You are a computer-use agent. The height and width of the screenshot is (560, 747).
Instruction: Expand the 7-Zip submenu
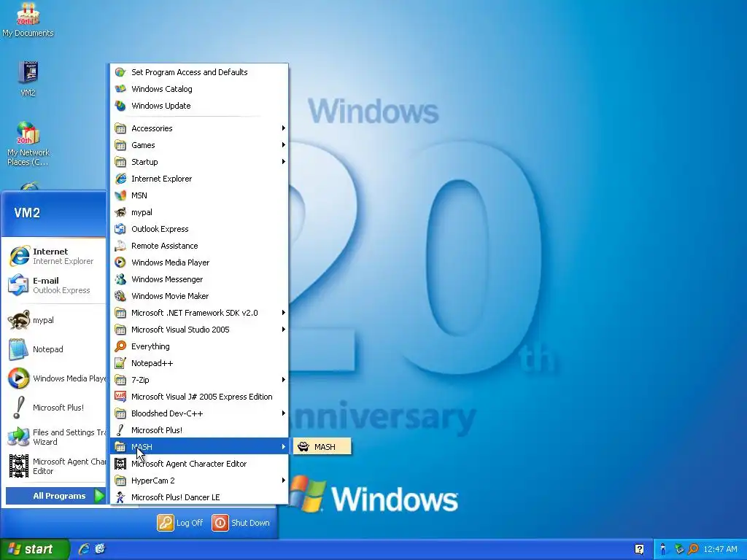(x=199, y=379)
